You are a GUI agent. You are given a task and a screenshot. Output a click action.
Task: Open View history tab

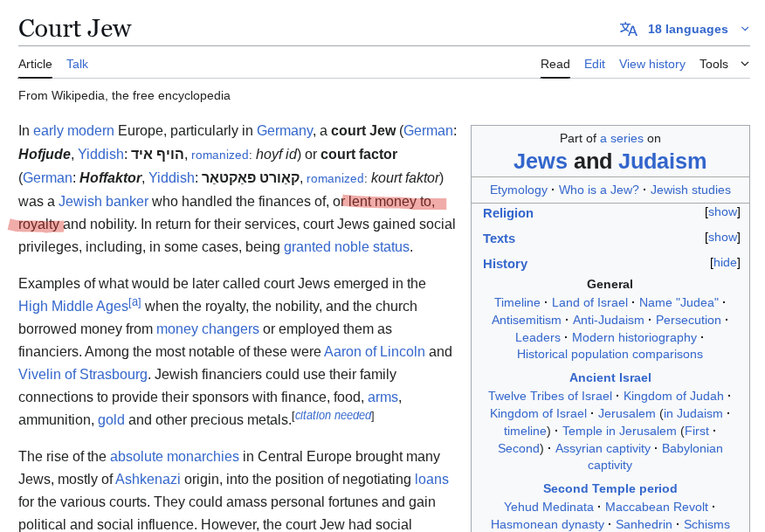651,64
